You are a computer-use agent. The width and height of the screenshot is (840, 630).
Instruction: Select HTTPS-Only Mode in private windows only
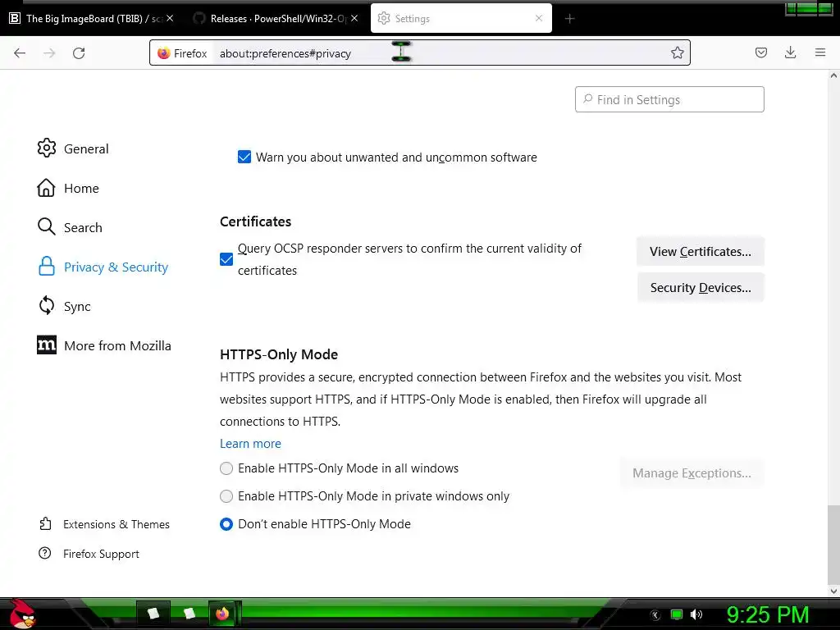(x=226, y=496)
